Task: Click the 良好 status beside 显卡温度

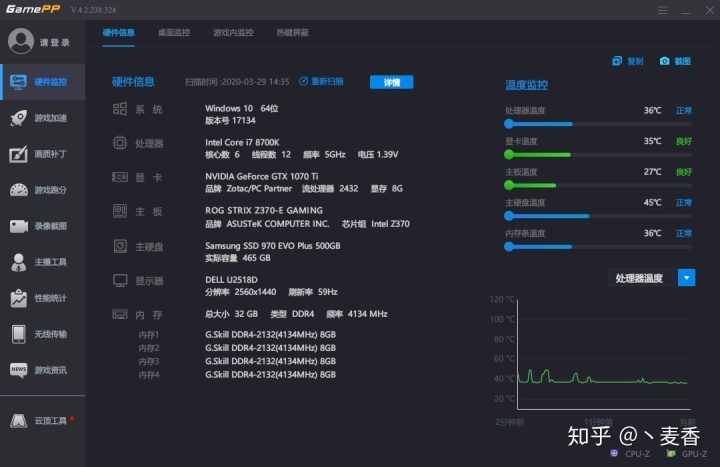Action: pyautogui.click(x=684, y=141)
